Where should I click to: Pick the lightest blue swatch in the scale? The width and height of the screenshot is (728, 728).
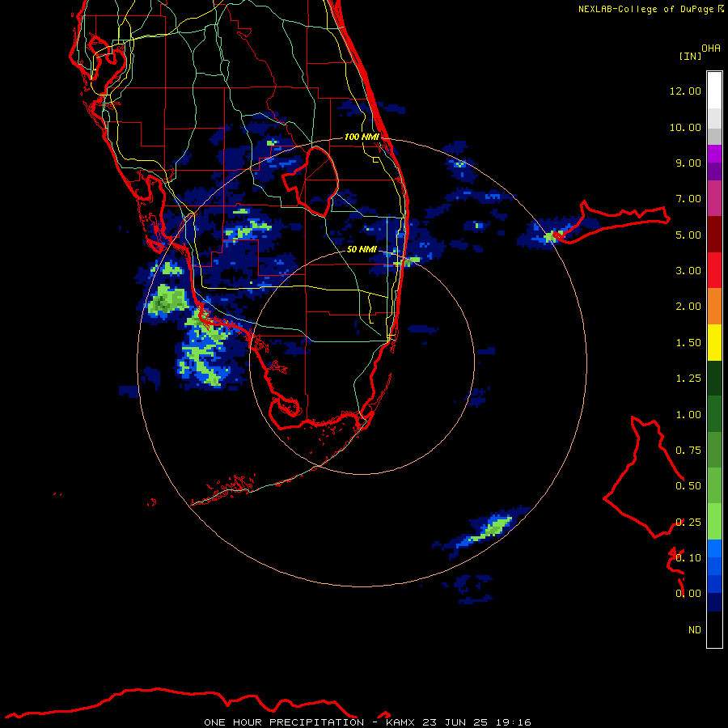tap(714, 548)
